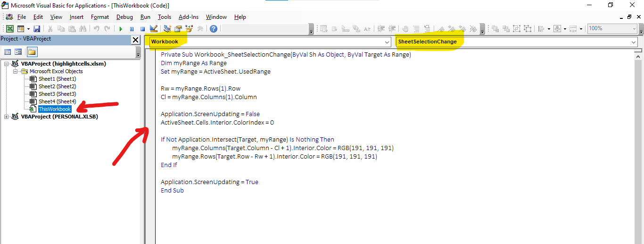This screenshot has height=244, width=644.
Task: Run the macro with green play icon
Action: tap(121, 29)
